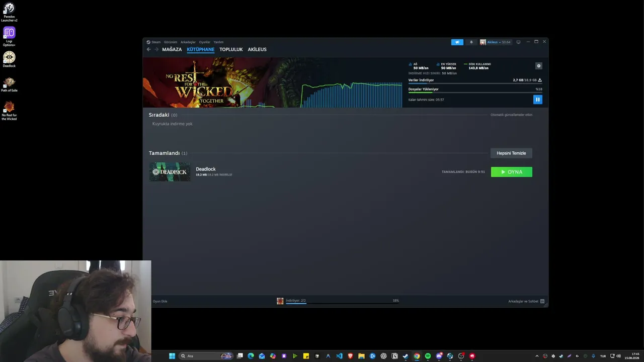644x362 pixels.
Task: Open Path of Exile desktop shortcut
Action: (9, 84)
